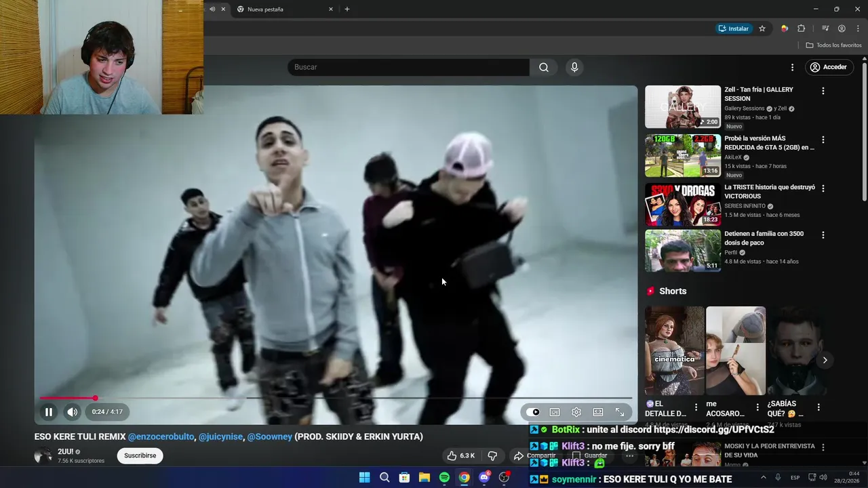This screenshot has width=868, height=488.
Task: Switch to theater mode via player icon
Action: tap(598, 412)
